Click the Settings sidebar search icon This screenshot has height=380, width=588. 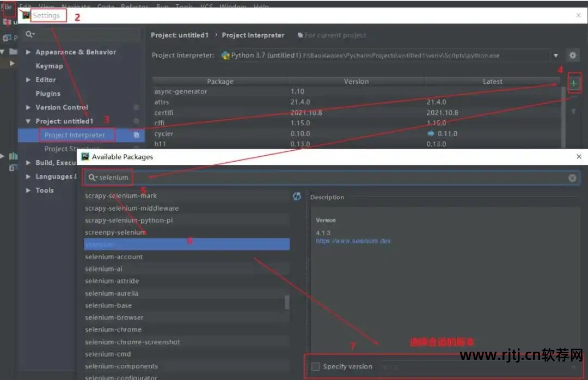tap(29, 34)
